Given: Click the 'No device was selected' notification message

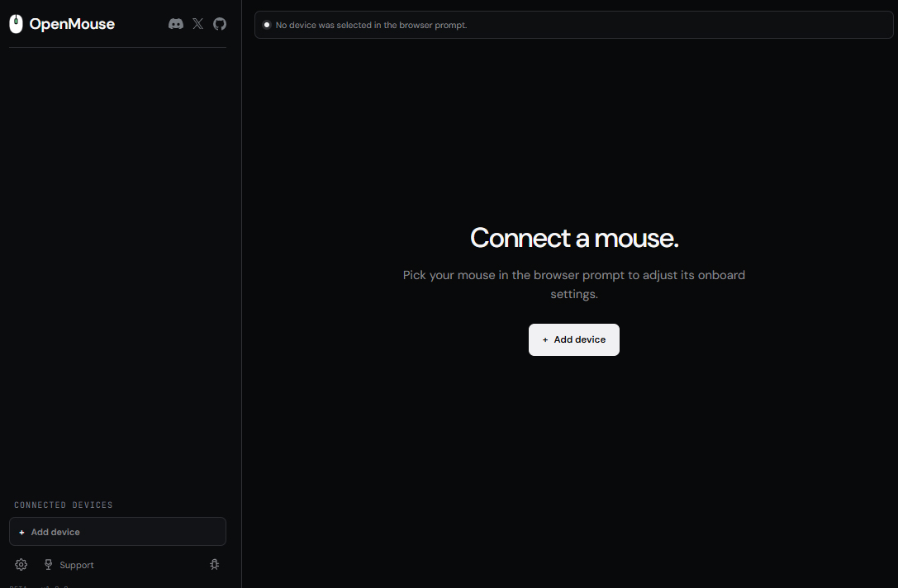Looking at the screenshot, I should click(371, 26).
